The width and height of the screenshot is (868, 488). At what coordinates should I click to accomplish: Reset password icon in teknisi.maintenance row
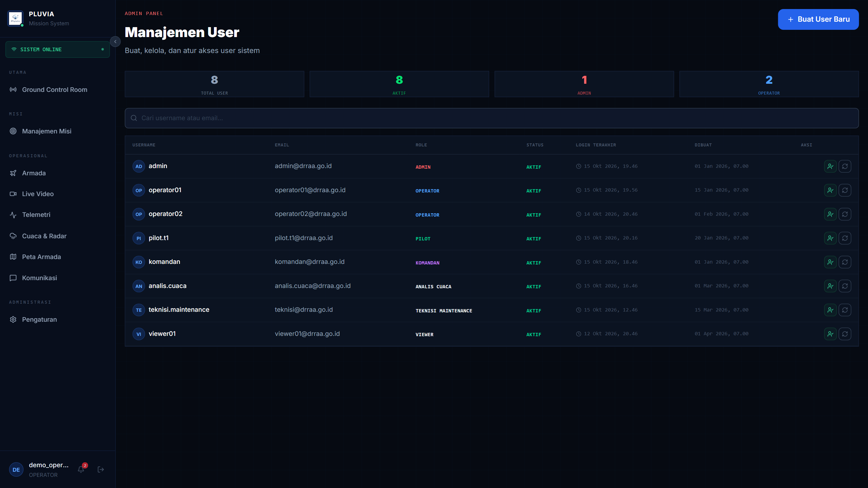pyautogui.click(x=845, y=310)
